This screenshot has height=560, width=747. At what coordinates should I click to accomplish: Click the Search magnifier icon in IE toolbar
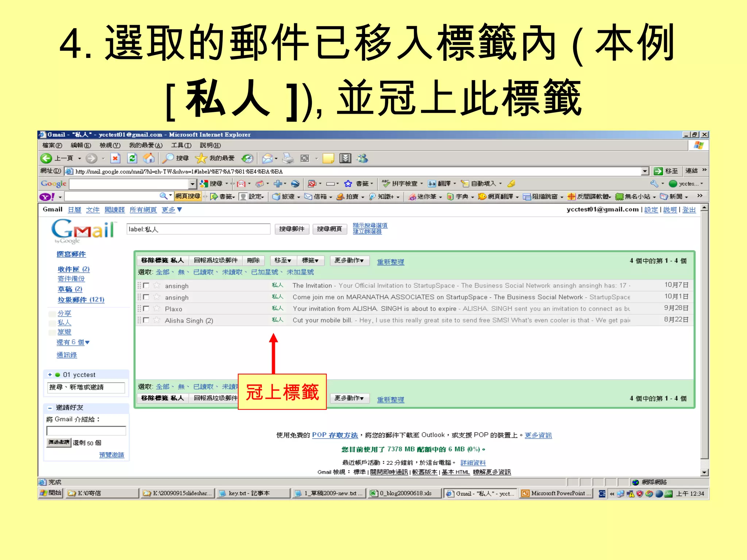tap(168, 158)
